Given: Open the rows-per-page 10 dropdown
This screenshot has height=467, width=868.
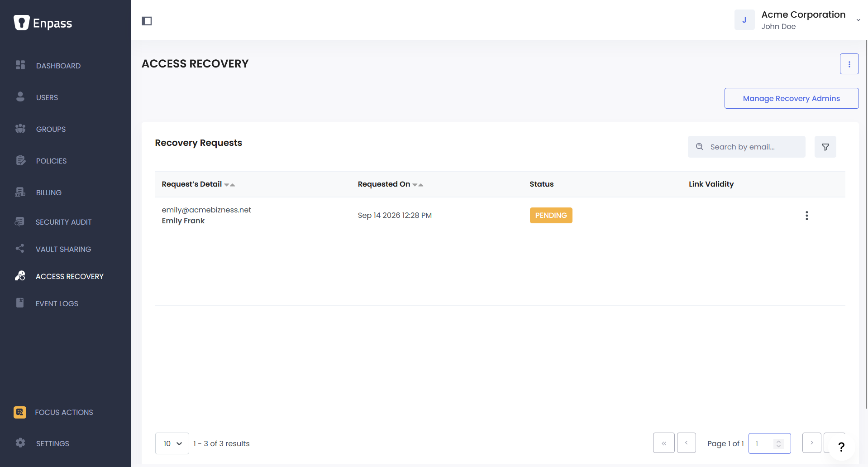Looking at the screenshot, I should 172,443.
